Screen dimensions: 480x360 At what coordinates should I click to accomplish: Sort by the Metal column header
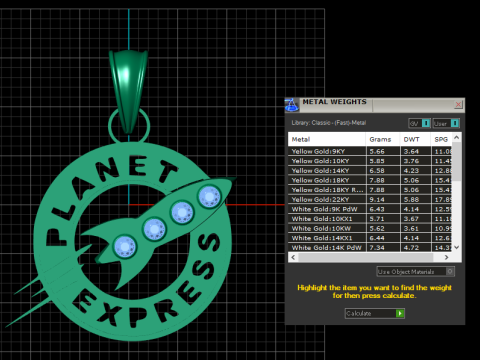point(327,139)
